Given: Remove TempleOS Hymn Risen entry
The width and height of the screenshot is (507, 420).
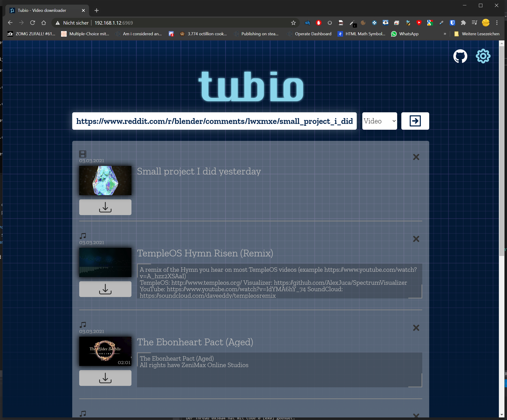Looking at the screenshot, I should tap(416, 239).
